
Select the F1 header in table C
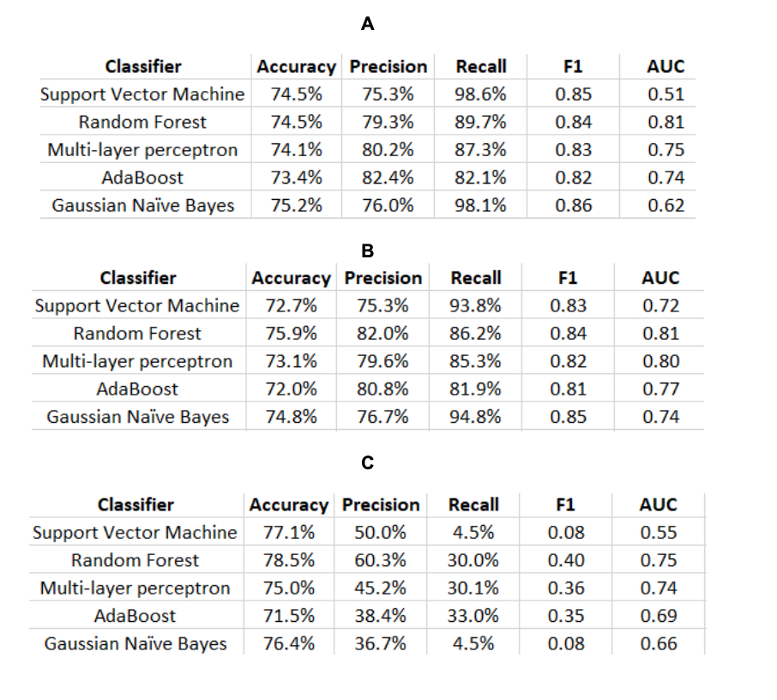[565, 504]
